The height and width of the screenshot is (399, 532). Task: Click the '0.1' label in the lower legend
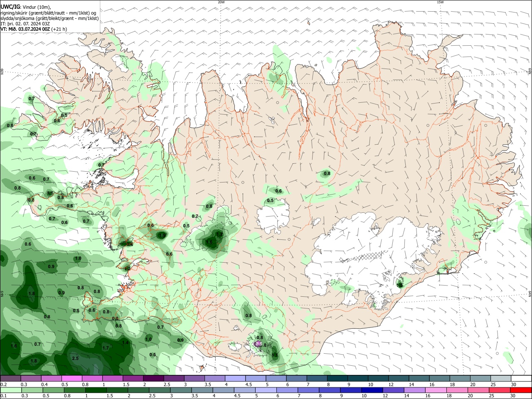(x=4, y=396)
